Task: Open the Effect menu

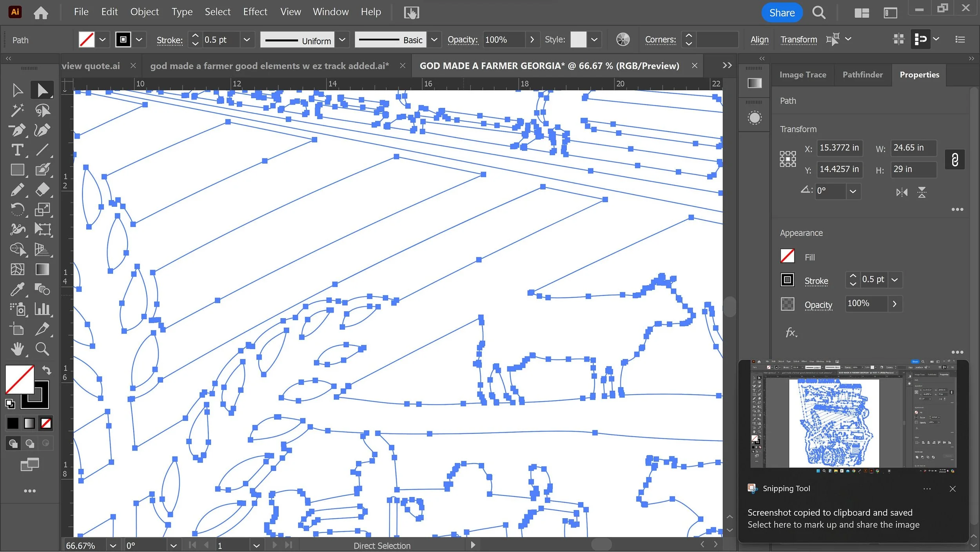Action: pyautogui.click(x=255, y=12)
